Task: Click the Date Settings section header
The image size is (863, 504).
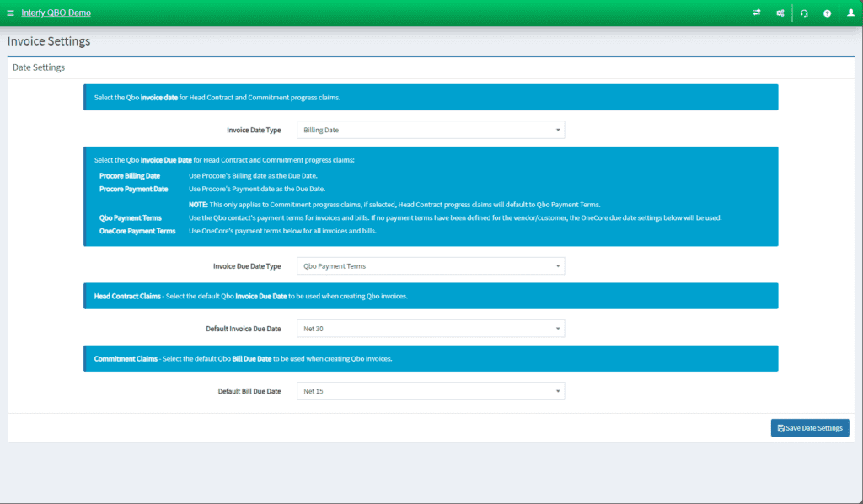Action: (x=40, y=67)
